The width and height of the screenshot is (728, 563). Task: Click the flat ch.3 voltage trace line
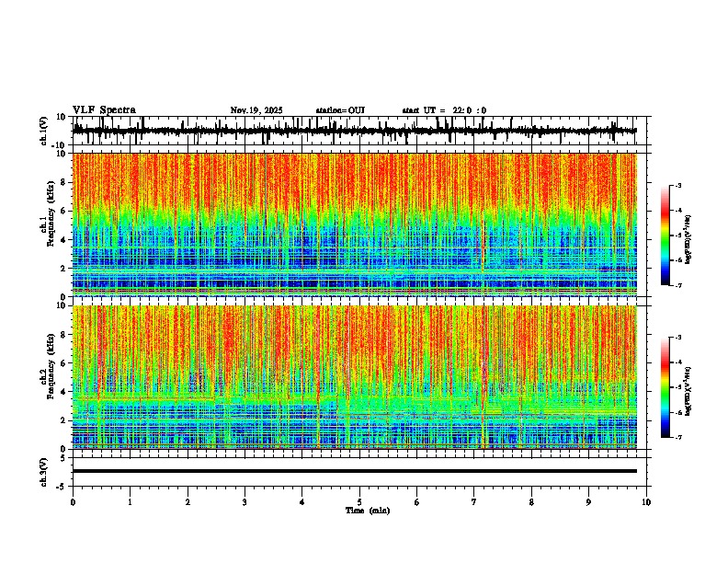coord(354,471)
